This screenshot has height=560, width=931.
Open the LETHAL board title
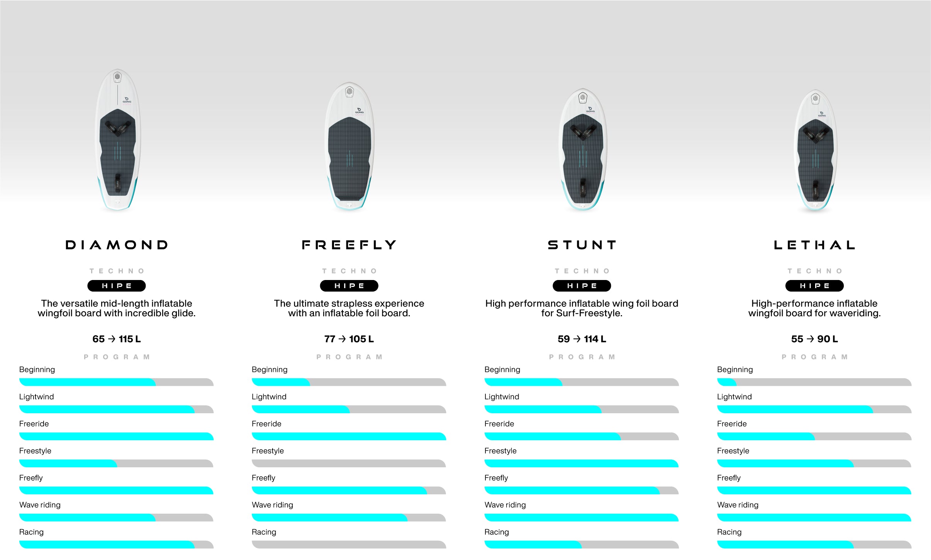(815, 245)
